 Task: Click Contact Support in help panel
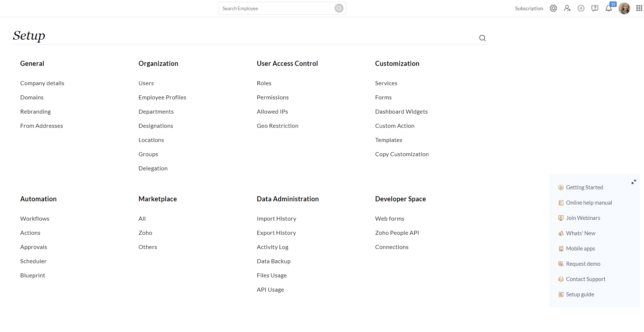coord(585,279)
